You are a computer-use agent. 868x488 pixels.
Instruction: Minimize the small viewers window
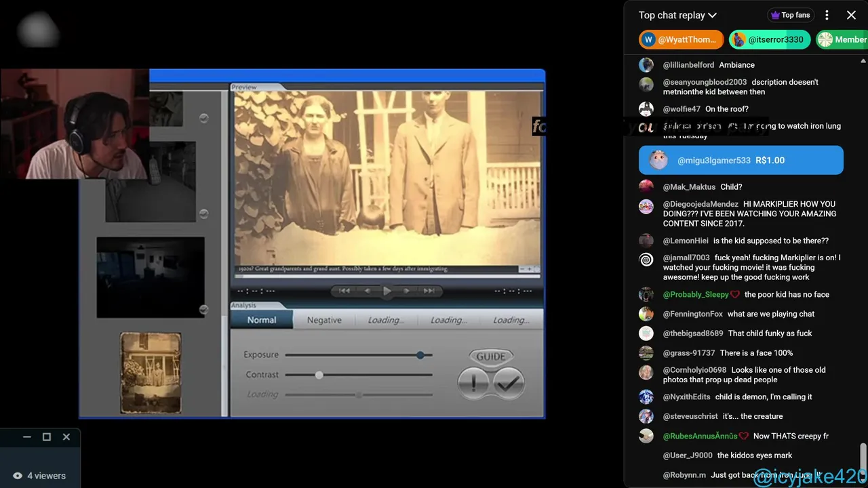(27, 437)
